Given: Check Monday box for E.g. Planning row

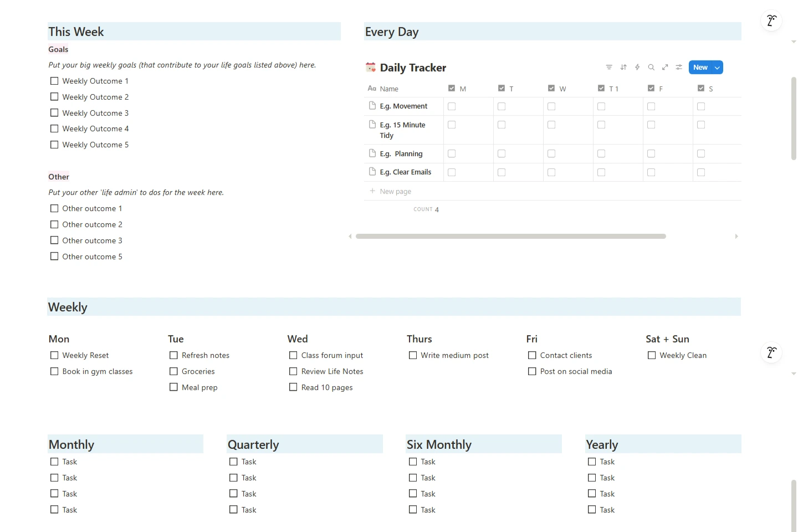Looking at the screenshot, I should click(x=452, y=154).
